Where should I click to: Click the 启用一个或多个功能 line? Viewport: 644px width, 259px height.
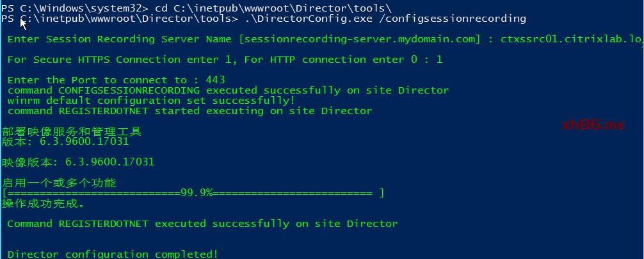(59, 183)
